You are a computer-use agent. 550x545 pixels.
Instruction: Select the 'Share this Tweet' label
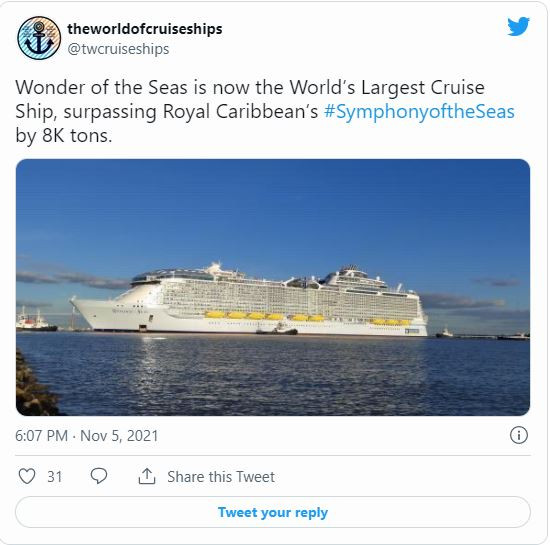click(221, 477)
